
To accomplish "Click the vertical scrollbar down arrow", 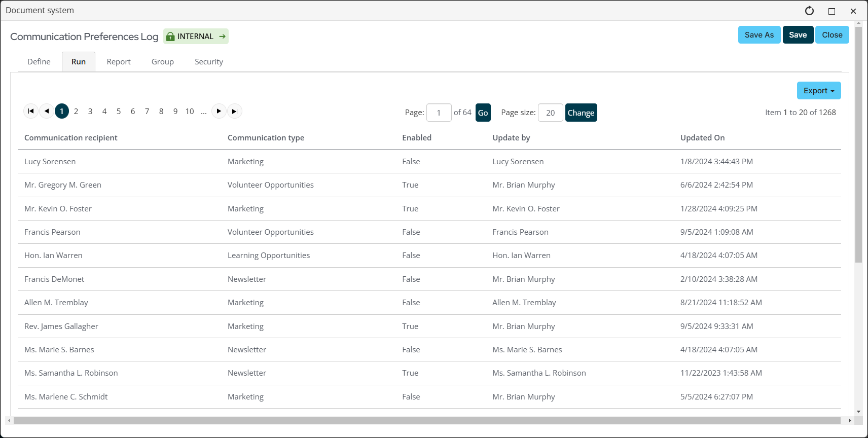I will 858,412.
